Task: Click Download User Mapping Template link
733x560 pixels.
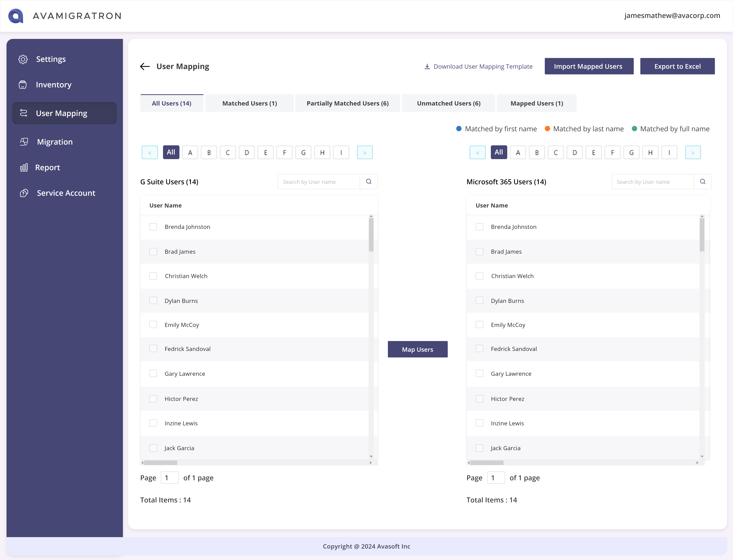Action: (483, 66)
